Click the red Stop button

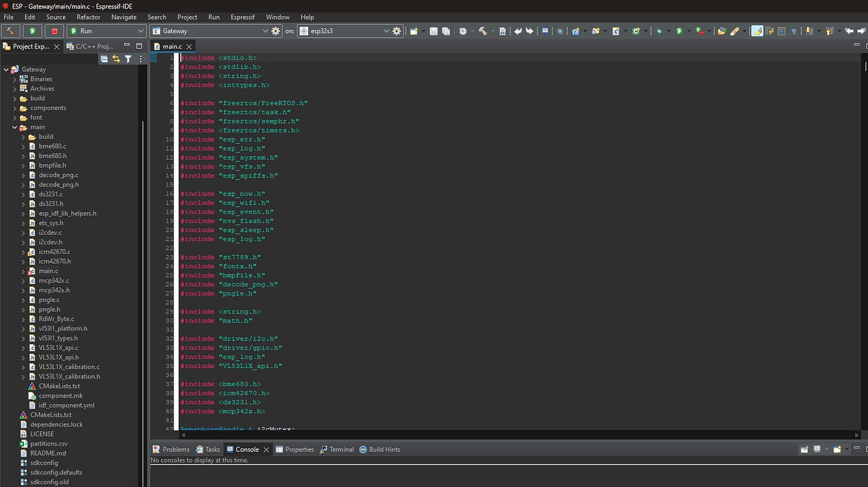(x=54, y=31)
